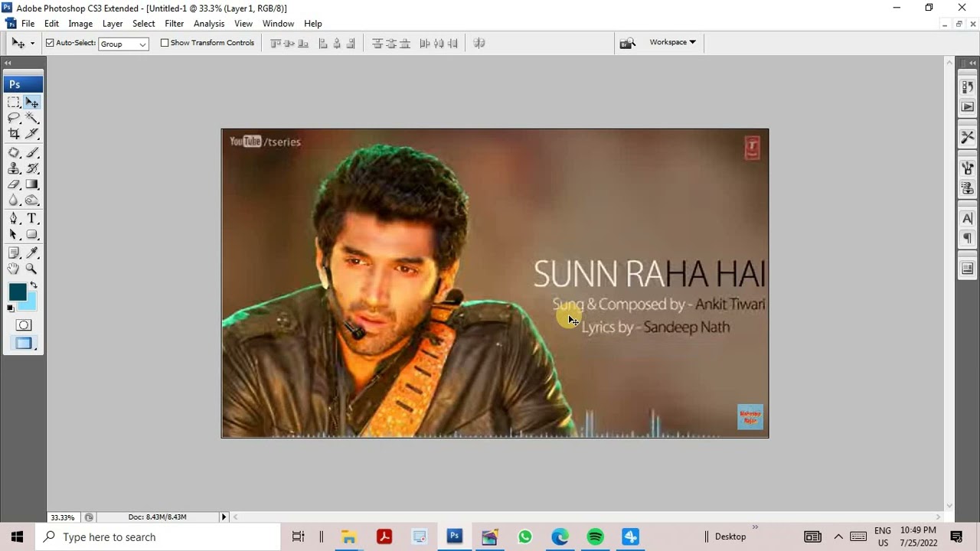The width and height of the screenshot is (980, 551).
Task: Open the Brushes panel icon
Action: click(968, 168)
